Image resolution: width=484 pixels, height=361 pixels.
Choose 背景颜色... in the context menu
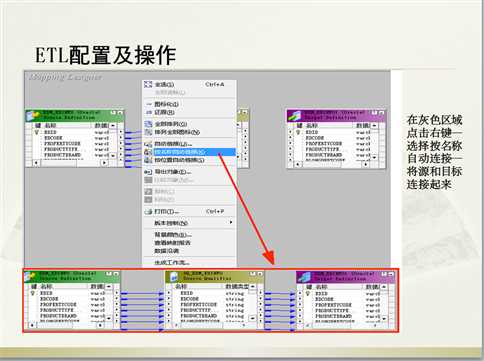(x=189, y=235)
